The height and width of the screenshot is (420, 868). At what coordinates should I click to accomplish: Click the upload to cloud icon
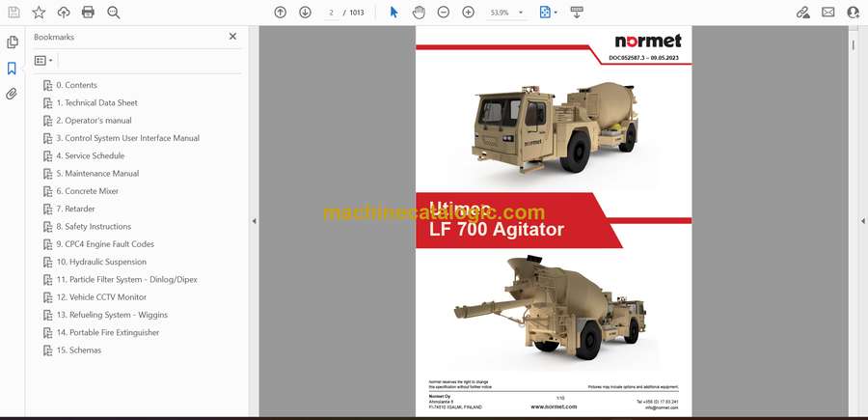coord(64,13)
